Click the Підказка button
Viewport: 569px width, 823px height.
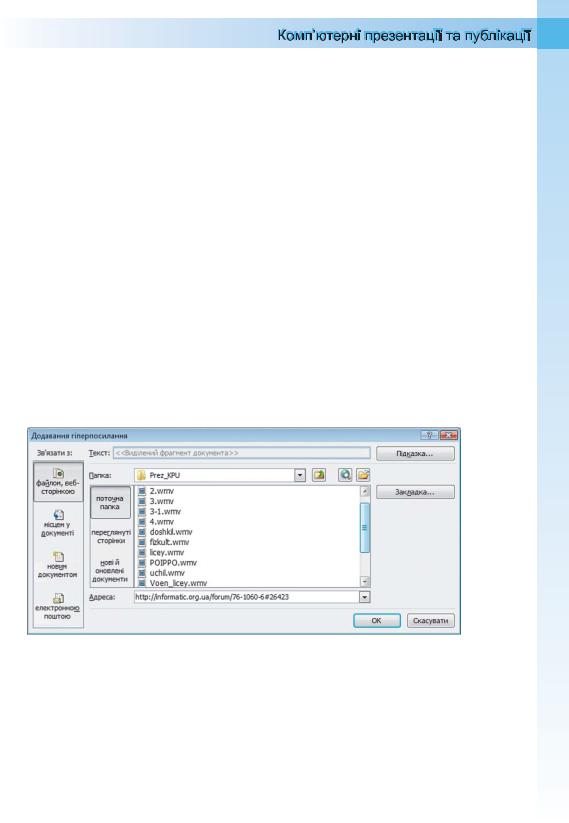pyautogui.click(x=415, y=453)
